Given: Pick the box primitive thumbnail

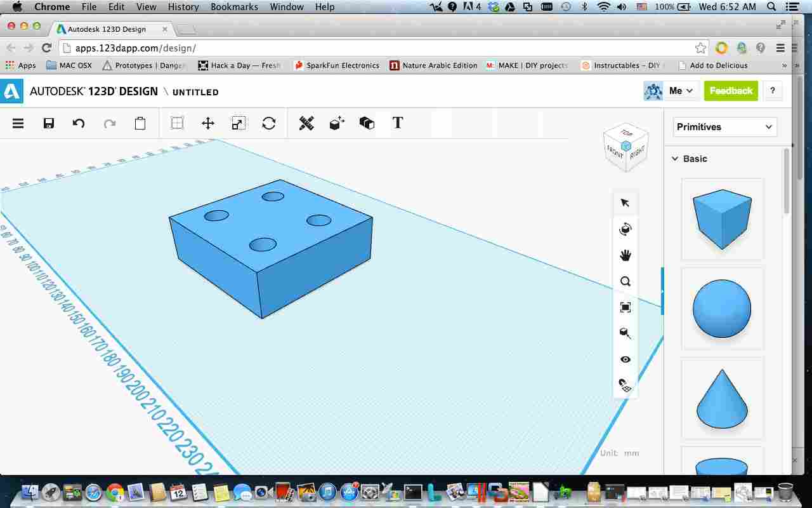Looking at the screenshot, I should pos(723,219).
